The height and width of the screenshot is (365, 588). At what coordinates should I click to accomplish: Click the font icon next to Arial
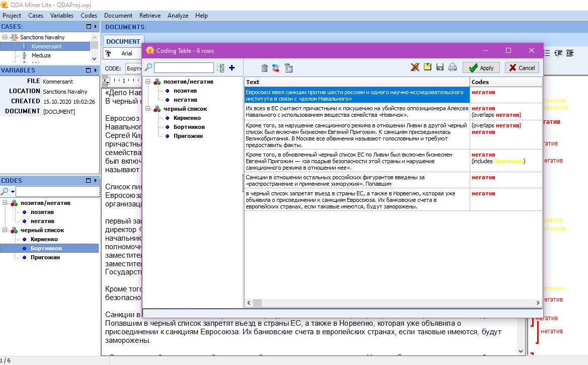(x=108, y=53)
